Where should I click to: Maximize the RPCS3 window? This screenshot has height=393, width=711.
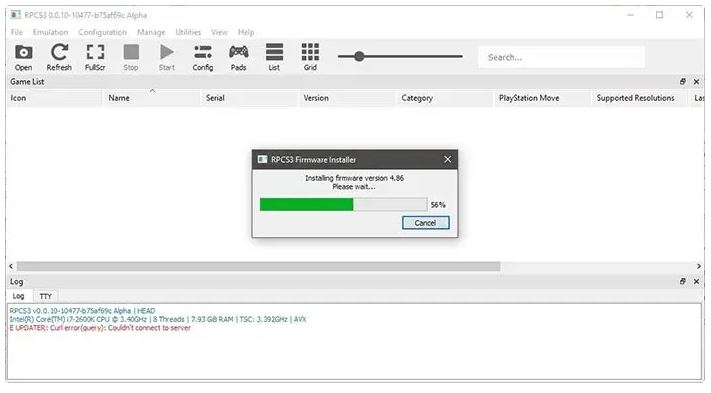click(659, 15)
